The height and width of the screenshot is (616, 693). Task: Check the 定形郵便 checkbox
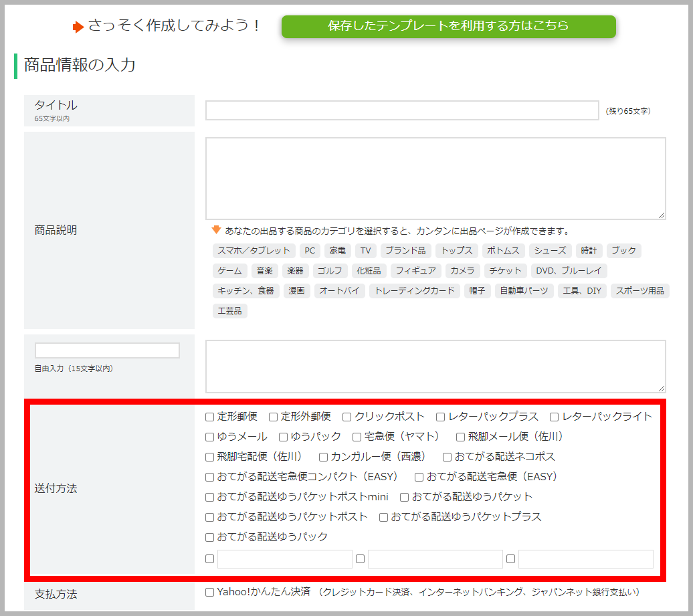click(x=210, y=417)
